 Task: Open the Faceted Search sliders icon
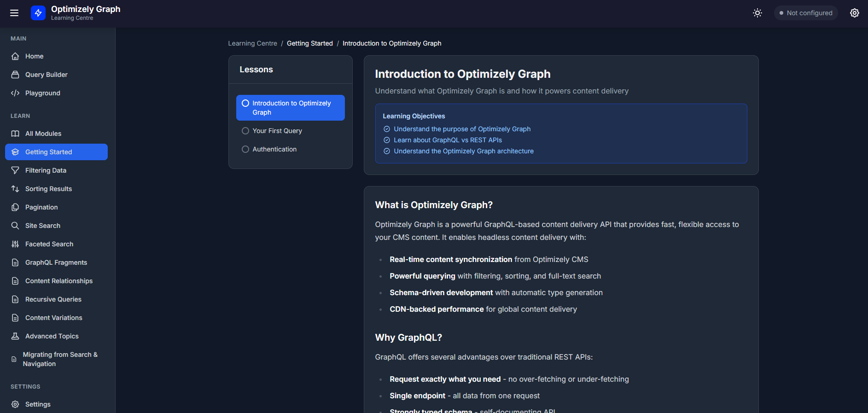tap(15, 244)
